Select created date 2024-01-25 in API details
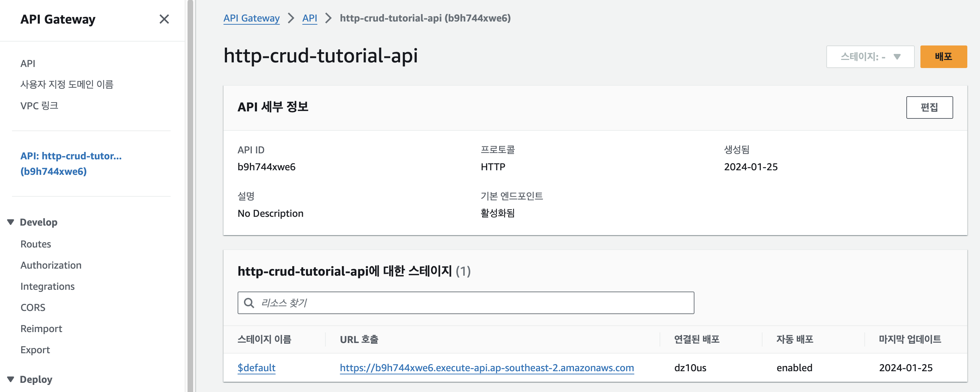Image resolution: width=980 pixels, height=392 pixels. pyautogui.click(x=751, y=167)
